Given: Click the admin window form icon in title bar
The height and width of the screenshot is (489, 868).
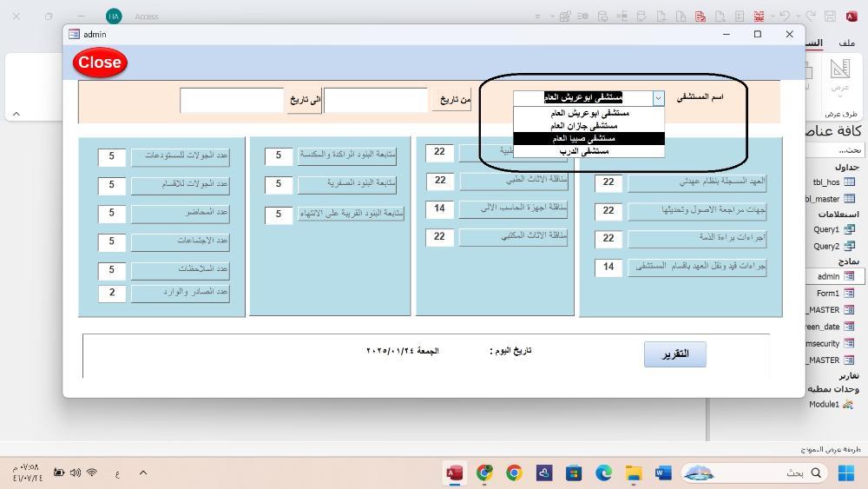Looking at the screenshot, I should (x=74, y=35).
